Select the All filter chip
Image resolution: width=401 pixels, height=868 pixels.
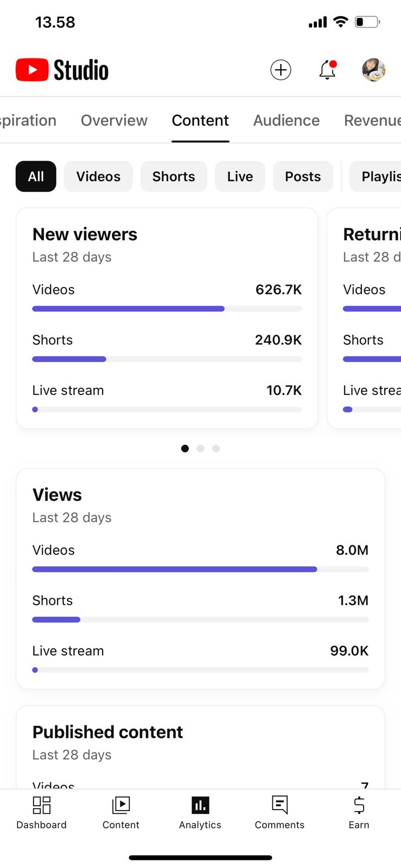click(x=36, y=176)
